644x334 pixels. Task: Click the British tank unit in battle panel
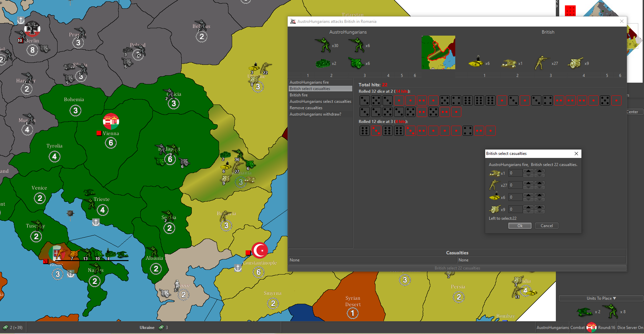pyautogui.click(x=476, y=63)
